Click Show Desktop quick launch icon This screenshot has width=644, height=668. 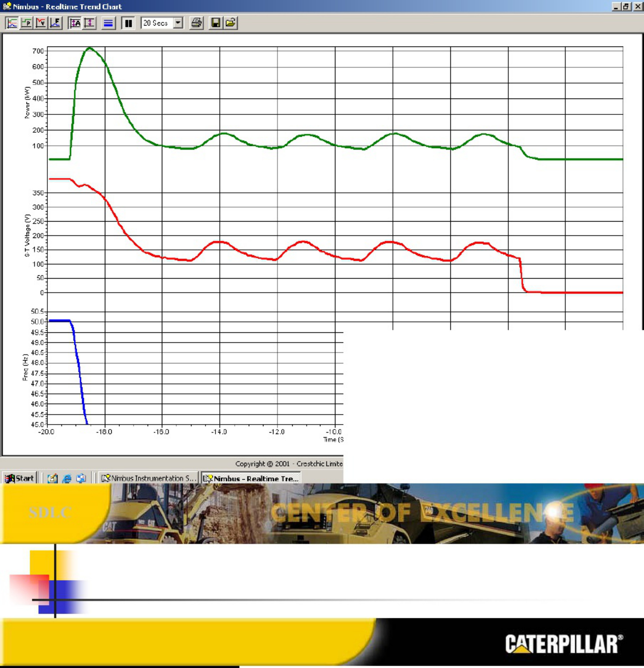81,478
